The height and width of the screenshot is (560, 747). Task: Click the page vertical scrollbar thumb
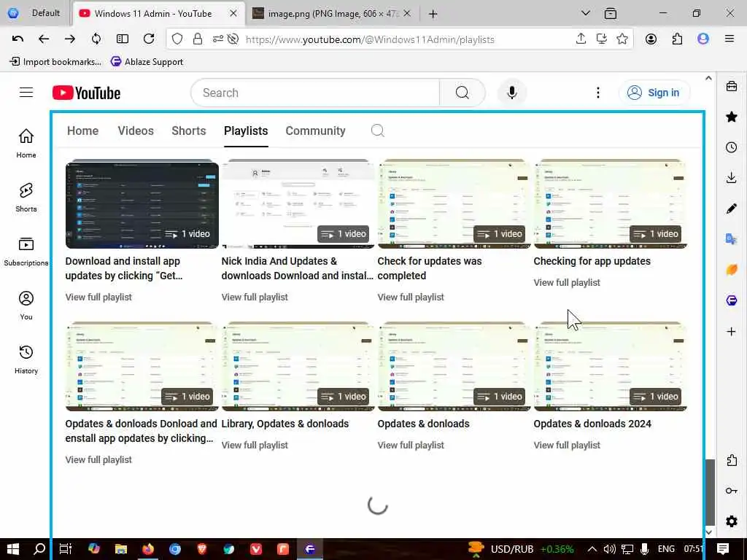[709, 491]
